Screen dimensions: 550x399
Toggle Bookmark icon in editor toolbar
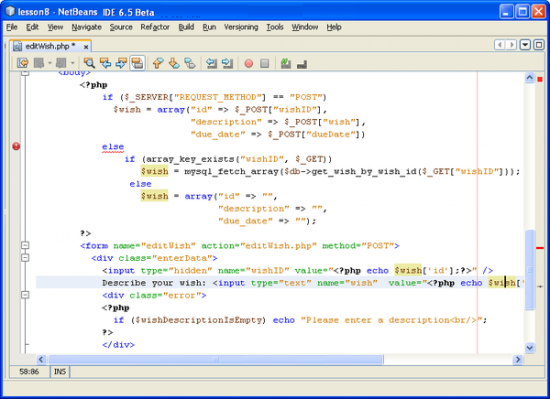[190, 63]
